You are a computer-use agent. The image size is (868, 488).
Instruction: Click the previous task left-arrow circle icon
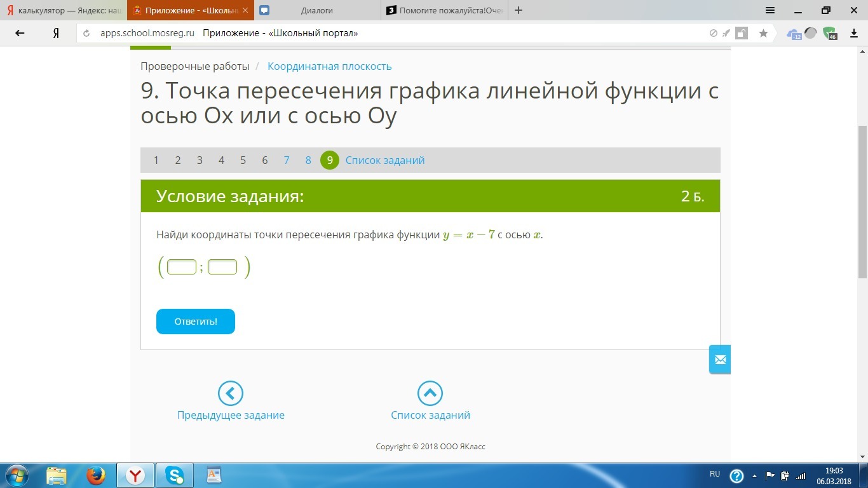point(230,393)
